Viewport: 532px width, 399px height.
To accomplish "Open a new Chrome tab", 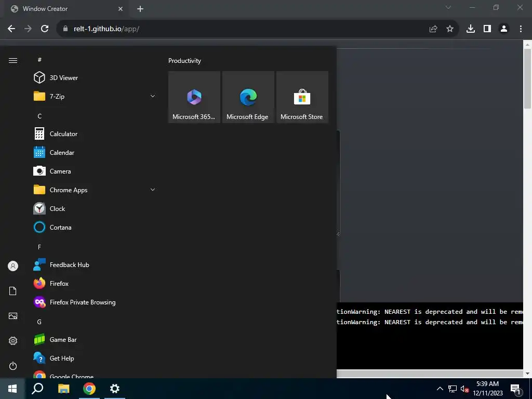I will tap(140, 9).
